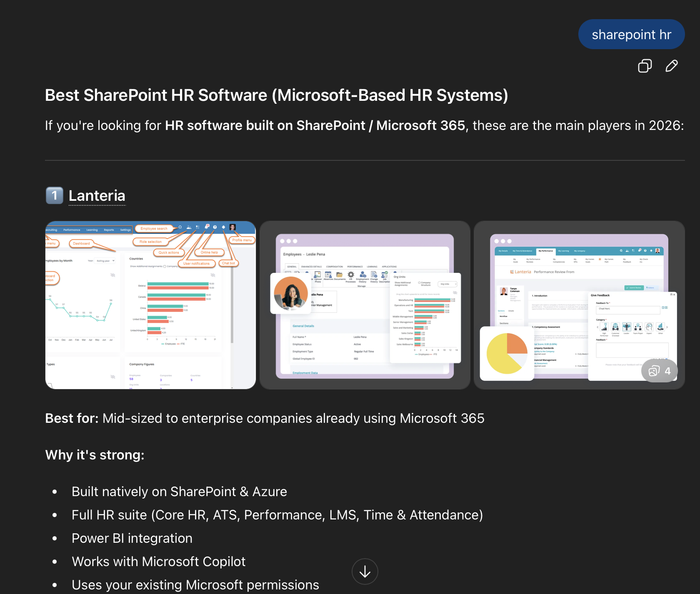Image resolution: width=700 pixels, height=594 pixels.
Task: Toggle the eye icon on the Countries chart
Action: 212,275
